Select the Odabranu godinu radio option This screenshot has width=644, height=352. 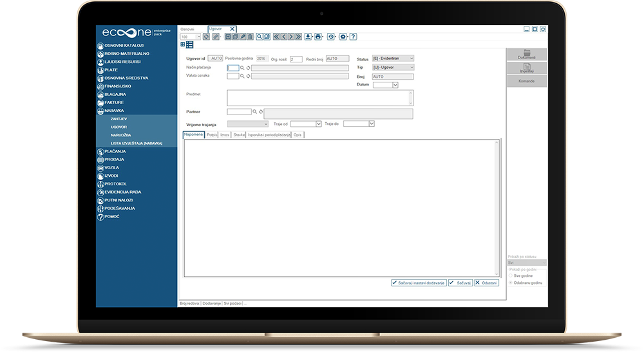coord(511,283)
